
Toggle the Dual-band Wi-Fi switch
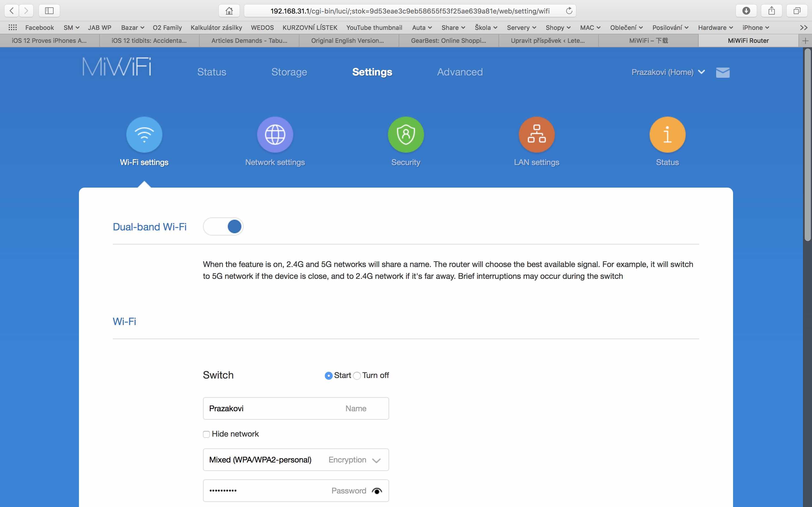point(223,226)
